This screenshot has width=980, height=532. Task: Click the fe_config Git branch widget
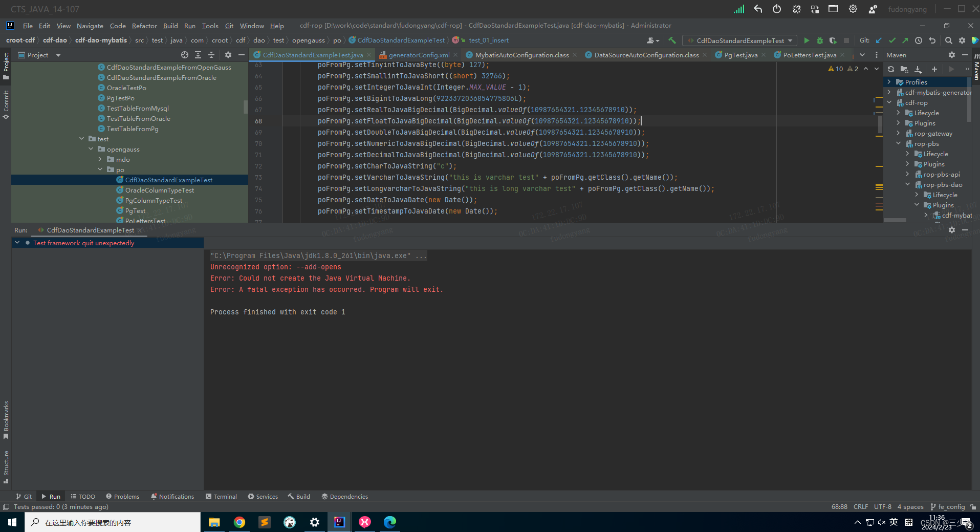point(948,506)
